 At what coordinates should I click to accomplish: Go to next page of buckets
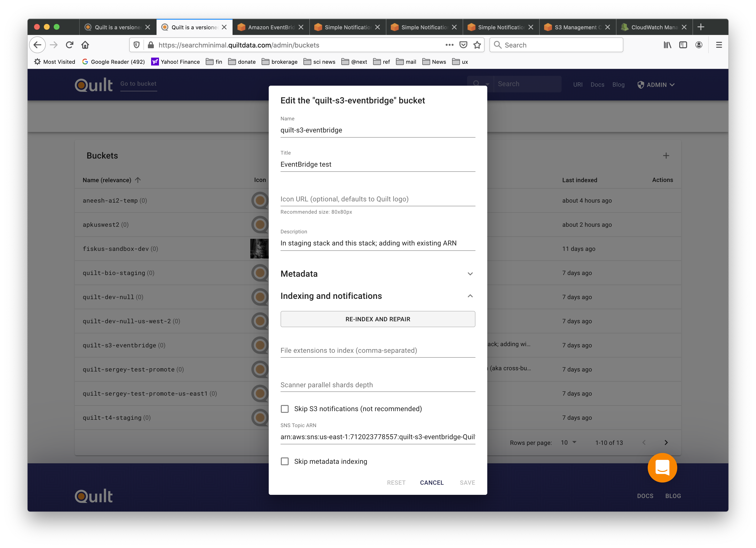click(666, 443)
